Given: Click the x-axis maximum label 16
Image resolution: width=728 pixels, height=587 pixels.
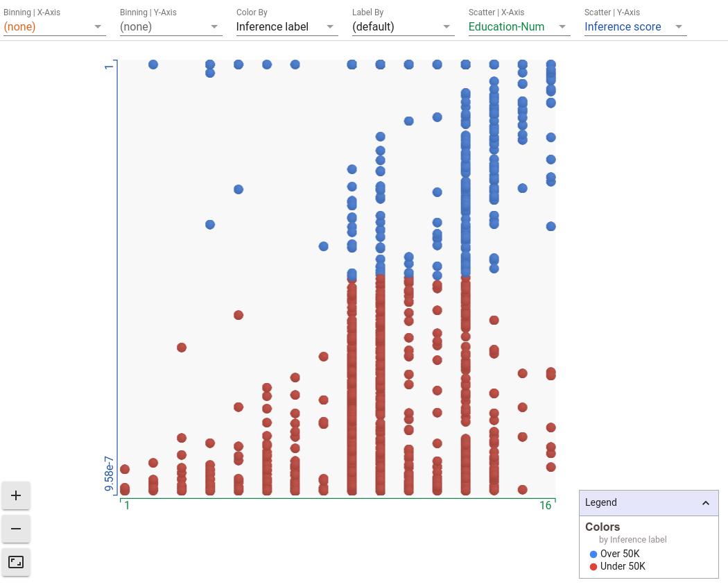Looking at the screenshot, I should [545, 506].
